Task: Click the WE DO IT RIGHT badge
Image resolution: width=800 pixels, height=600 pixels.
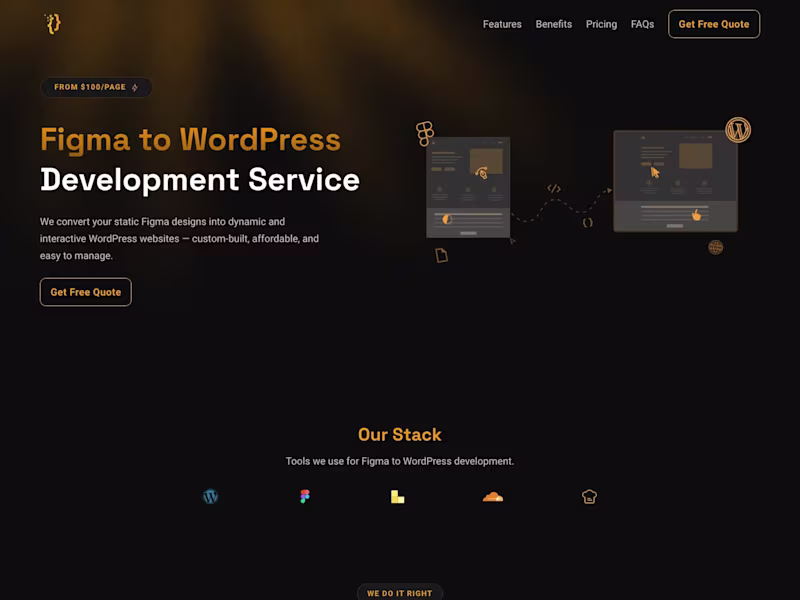Action: tap(399, 593)
